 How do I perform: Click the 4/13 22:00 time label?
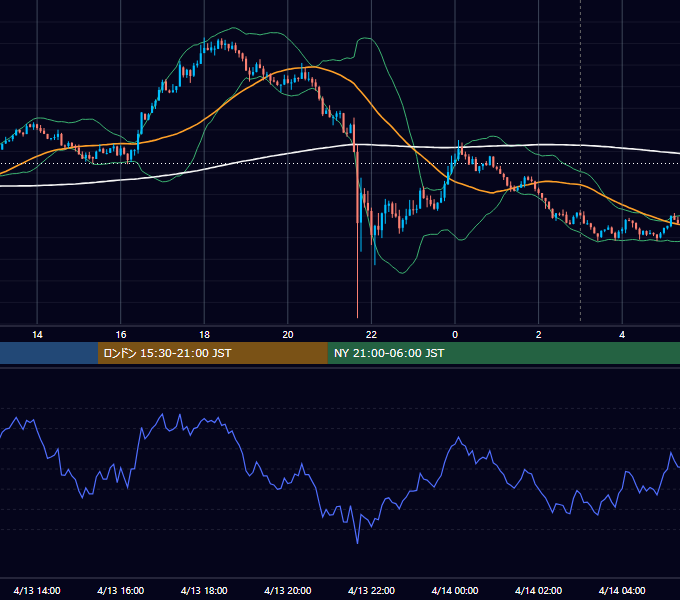click(x=371, y=590)
